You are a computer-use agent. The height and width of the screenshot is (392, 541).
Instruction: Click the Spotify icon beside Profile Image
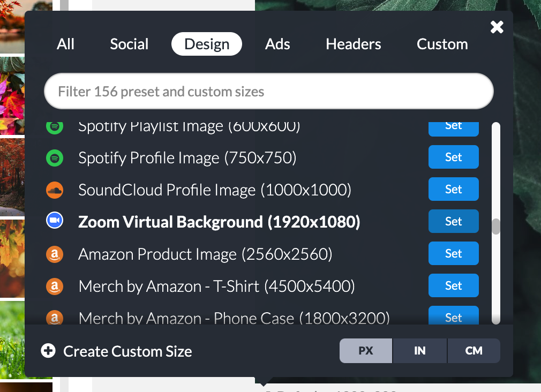(55, 158)
